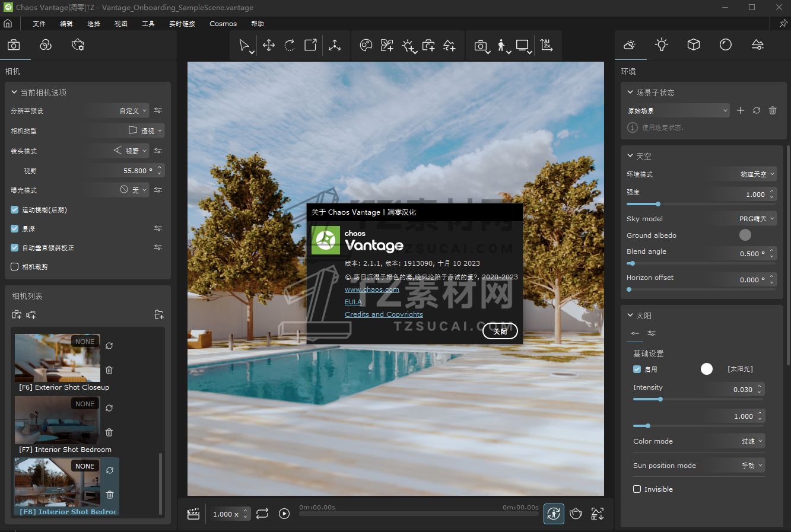The width and height of the screenshot is (791, 532).
Task: Toggle the loop playback button
Action: point(262,514)
